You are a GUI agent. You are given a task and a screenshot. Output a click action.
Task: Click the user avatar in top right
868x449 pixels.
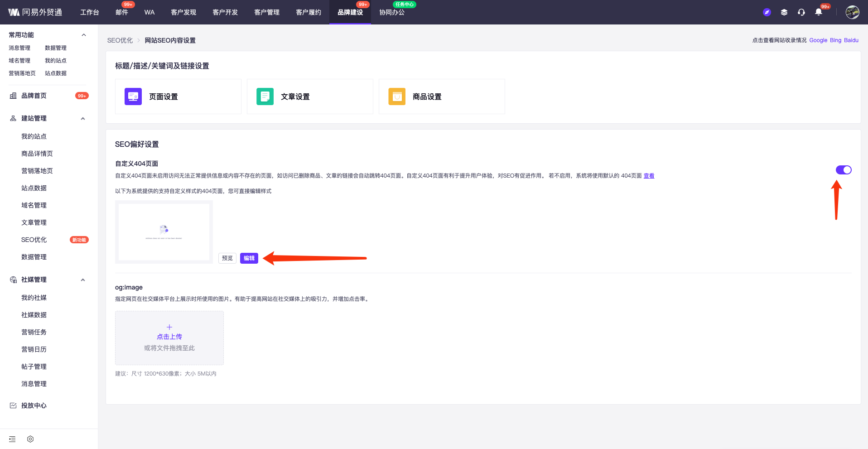[852, 12]
